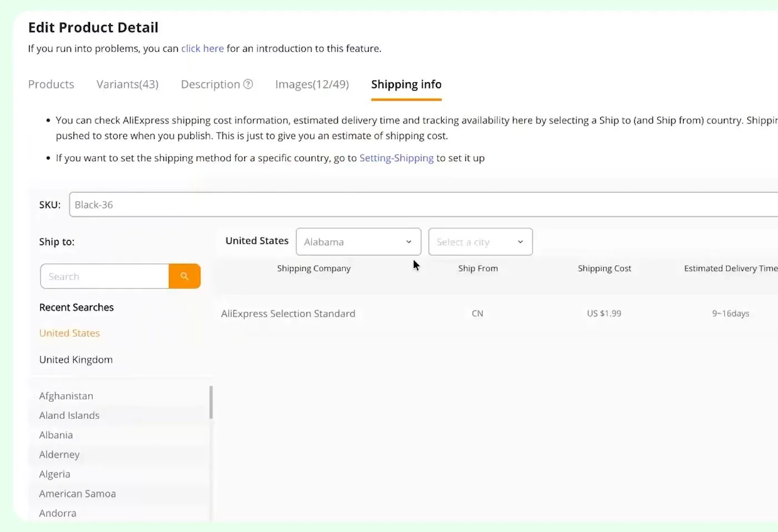The width and height of the screenshot is (778, 532).
Task: Focus the Ship to country search box
Action: [104, 276]
